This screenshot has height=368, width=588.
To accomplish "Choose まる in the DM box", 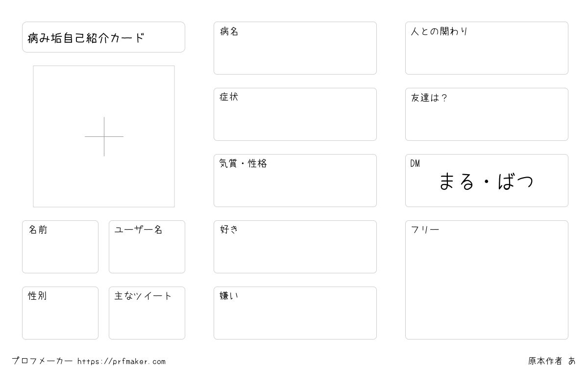I will pos(457,182).
